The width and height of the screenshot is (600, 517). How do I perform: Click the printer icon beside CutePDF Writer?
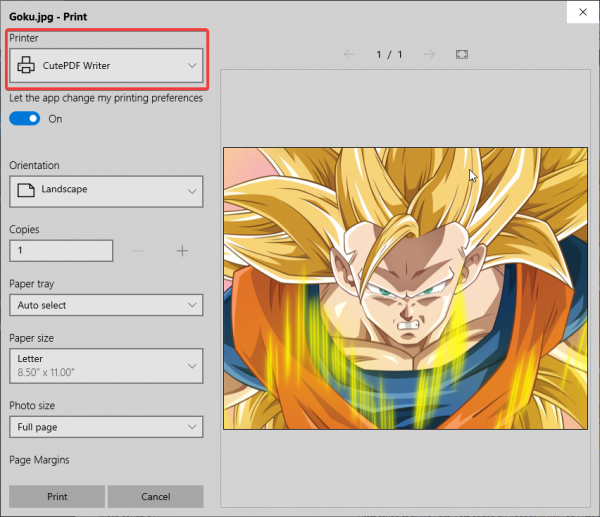click(x=26, y=66)
